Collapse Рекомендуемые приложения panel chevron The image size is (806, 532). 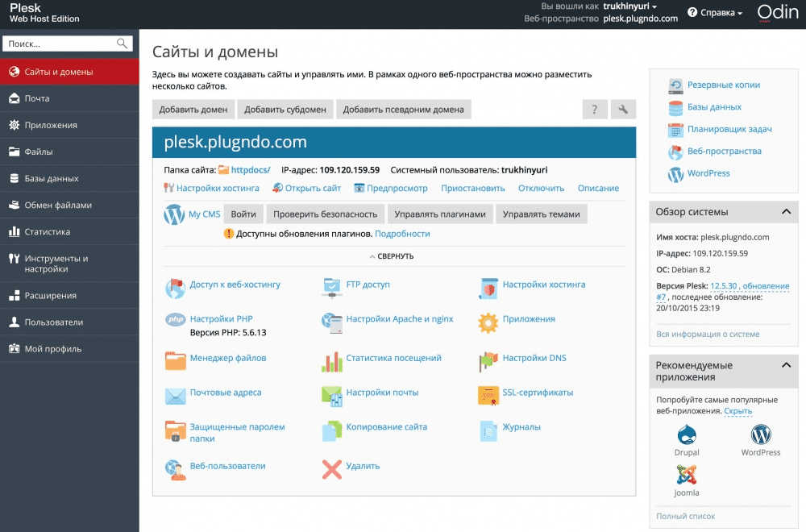[x=786, y=365]
